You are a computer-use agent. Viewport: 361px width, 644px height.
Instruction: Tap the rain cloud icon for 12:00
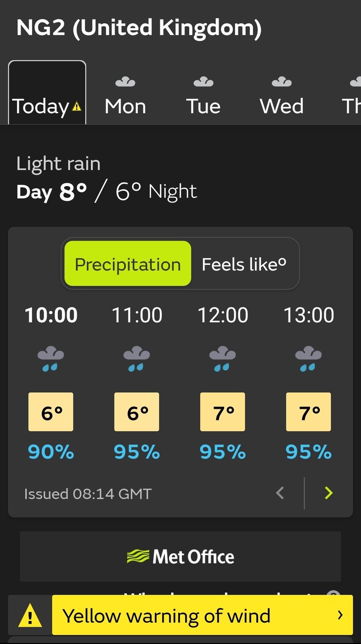tap(223, 359)
